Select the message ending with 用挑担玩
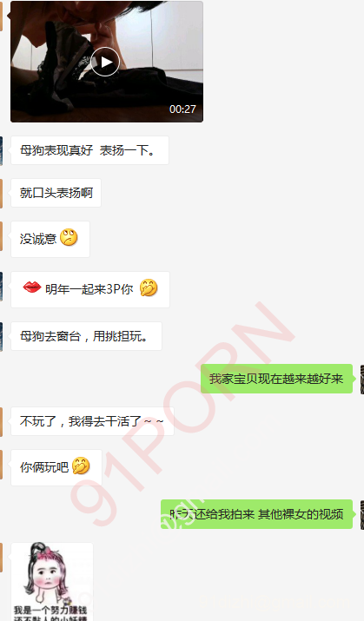364x621 pixels. [86, 336]
